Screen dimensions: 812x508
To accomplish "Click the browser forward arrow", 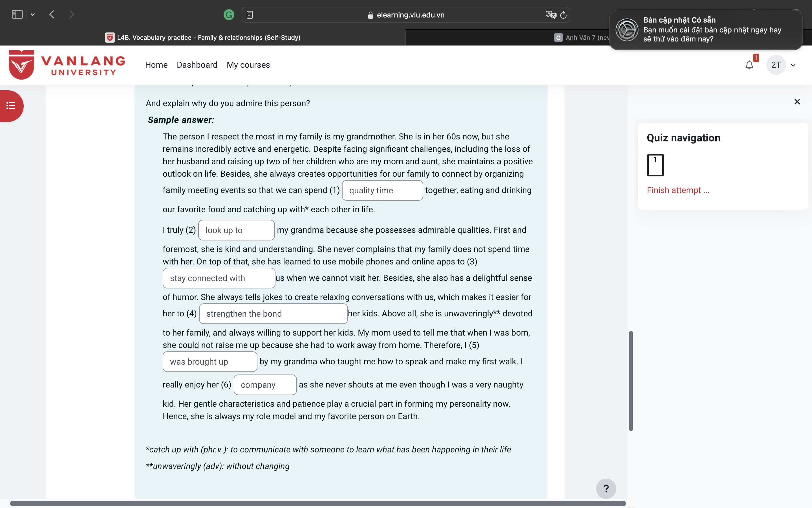I will (71, 14).
